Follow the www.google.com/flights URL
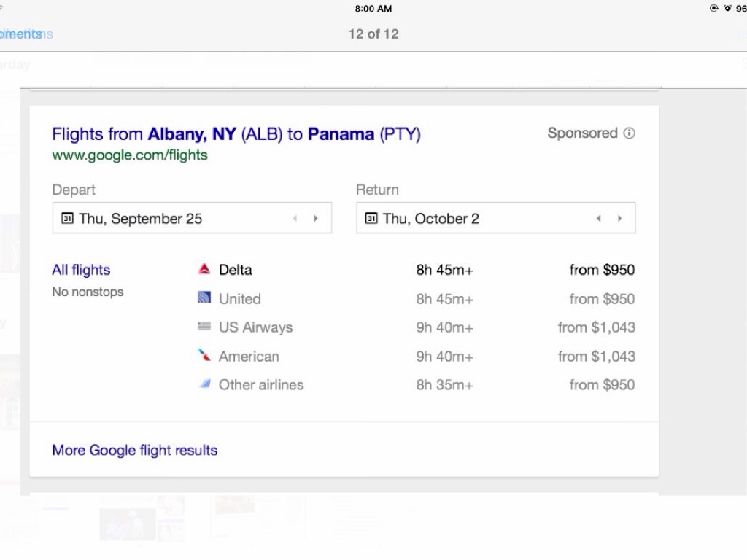Viewport: 747px width, 560px height. click(130, 155)
